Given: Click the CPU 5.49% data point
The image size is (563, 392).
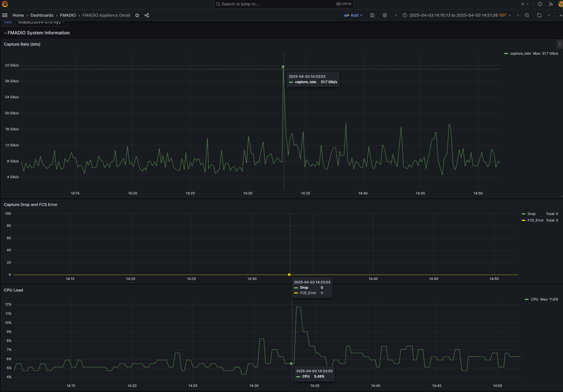Looking at the screenshot, I should coord(291,364).
